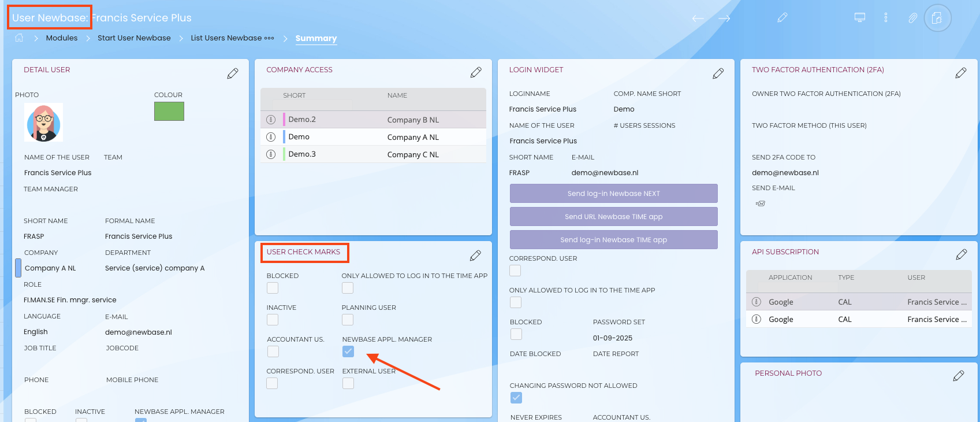Toggle Correspond. User in User Check Marks
980x422 pixels.
272,383
